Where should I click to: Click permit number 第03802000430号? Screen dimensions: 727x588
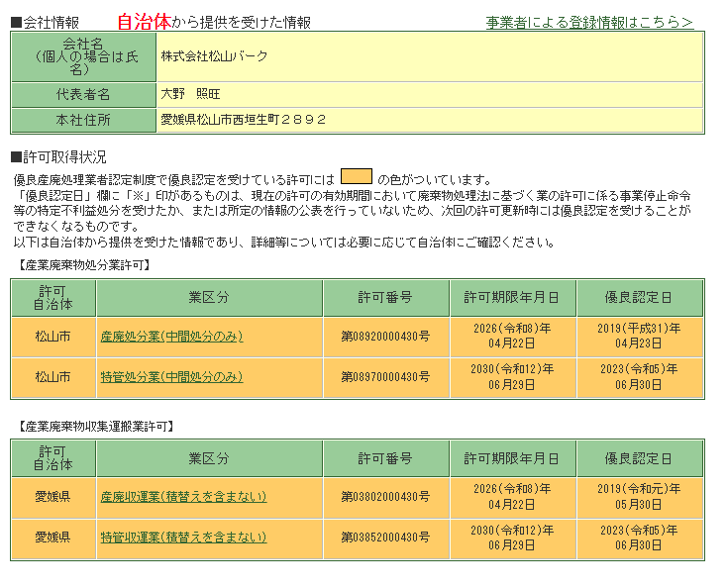tap(385, 496)
